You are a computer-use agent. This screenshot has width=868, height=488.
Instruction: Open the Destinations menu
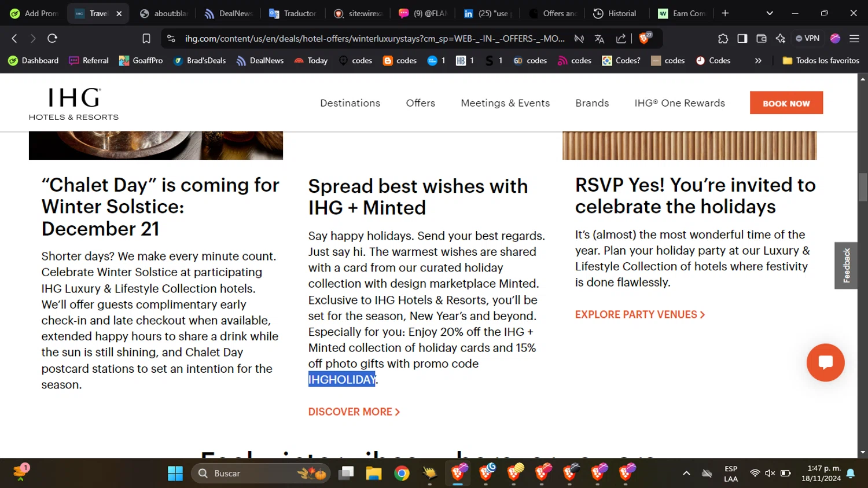pyautogui.click(x=350, y=103)
